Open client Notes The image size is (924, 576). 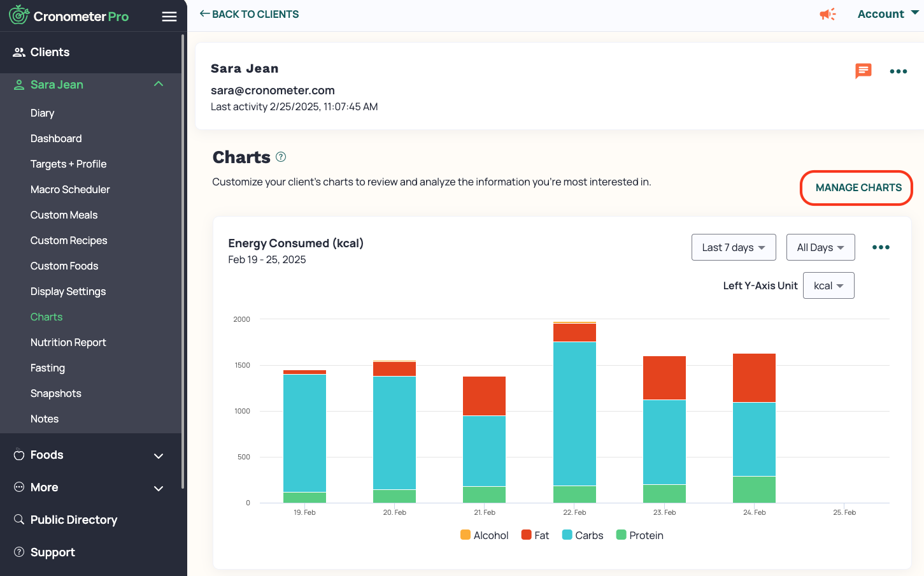(x=45, y=419)
